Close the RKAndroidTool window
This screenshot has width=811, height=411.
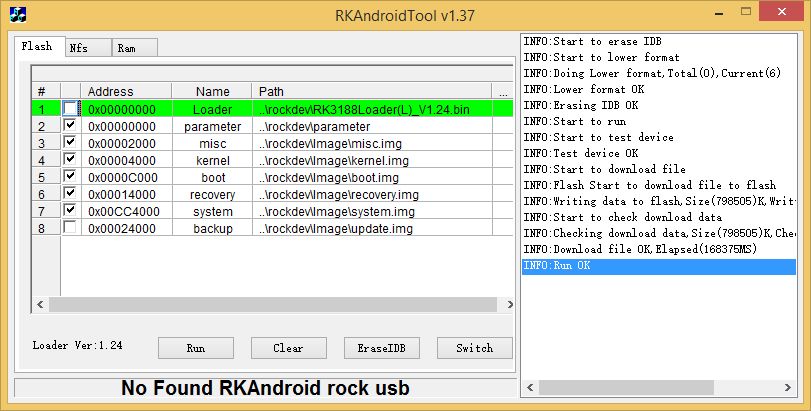[782, 11]
